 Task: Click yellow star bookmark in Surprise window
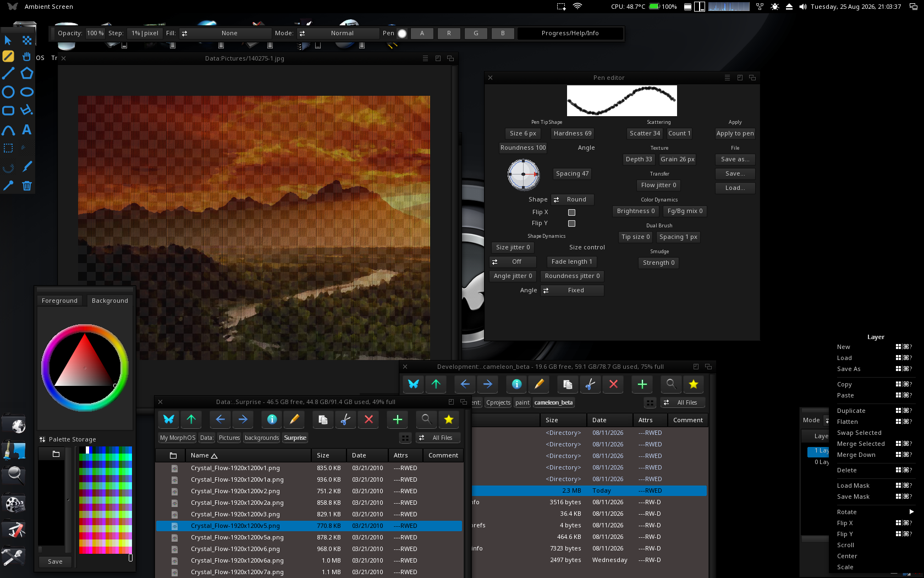pyautogui.click(x=449, y=419)
